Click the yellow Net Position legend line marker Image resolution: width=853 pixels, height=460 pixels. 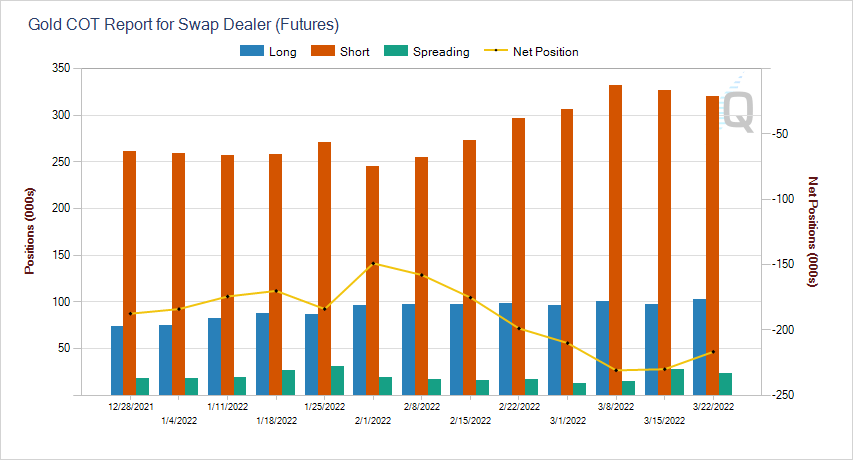coord(495,52)
